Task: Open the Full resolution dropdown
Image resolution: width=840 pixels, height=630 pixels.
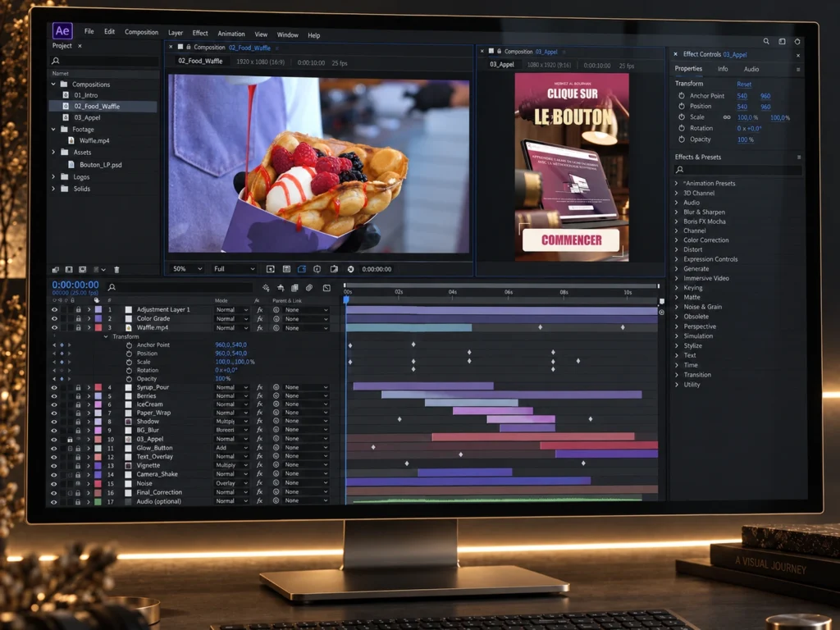Action: point(234,269)
